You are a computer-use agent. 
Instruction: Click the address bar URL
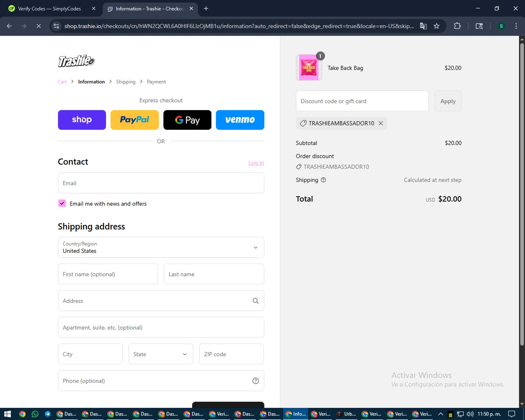(x=239, y=26)
